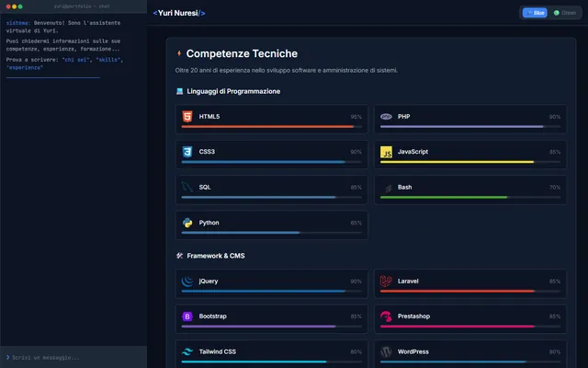588x368 pixels.
Task: Click the CSS3 shield icon
Action: [x=187, y=152]
